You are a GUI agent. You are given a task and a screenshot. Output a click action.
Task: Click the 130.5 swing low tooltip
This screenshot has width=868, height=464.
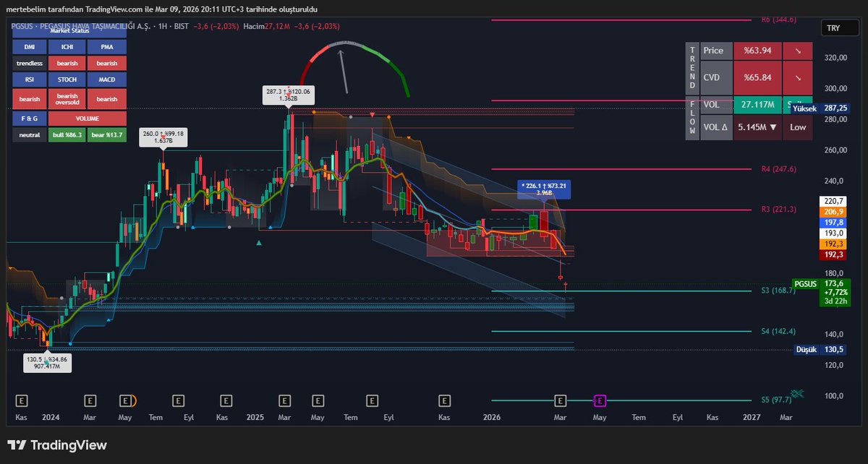[x=47, y=362]
